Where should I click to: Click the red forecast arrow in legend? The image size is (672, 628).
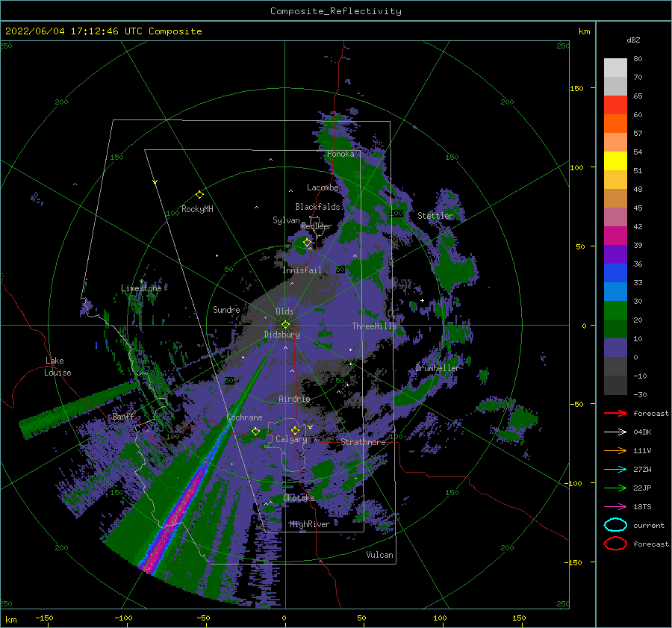click(615, 413)
